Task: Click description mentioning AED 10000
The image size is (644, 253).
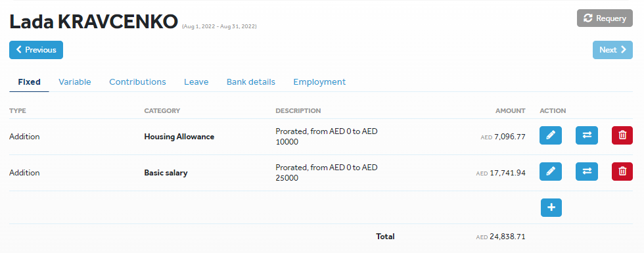Action: (327, 137)
